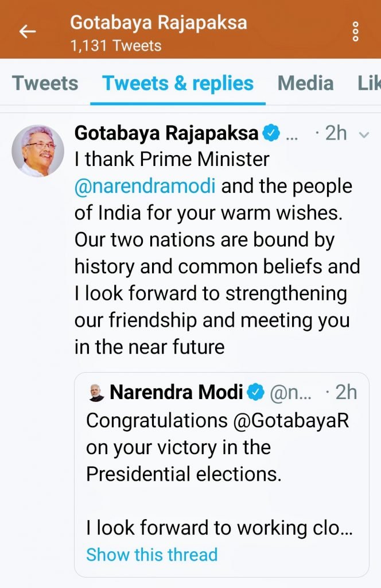Click Show this thread
This screenshot has width=381, height=588.
click(x=151, y=555)
